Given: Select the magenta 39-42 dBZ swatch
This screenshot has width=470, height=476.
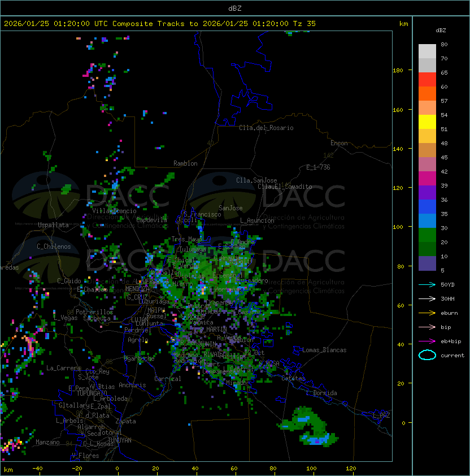Looking at the screenshot, I should pos(427,179).
